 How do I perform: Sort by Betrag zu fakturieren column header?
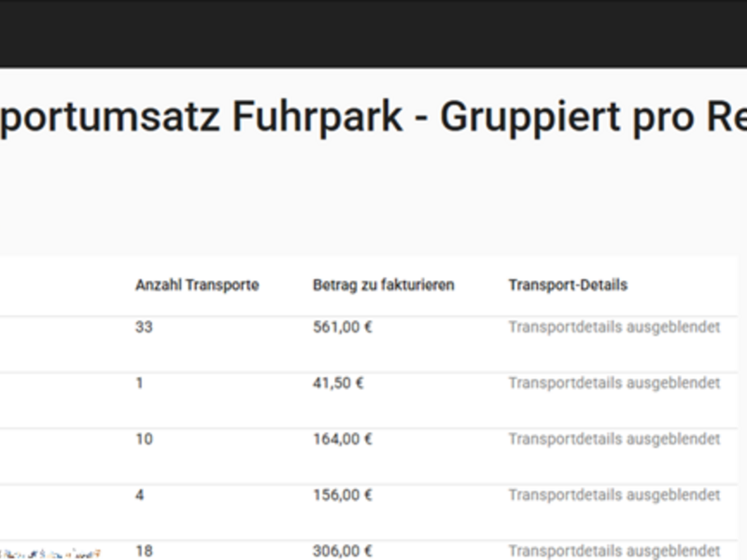coord(384,285)
